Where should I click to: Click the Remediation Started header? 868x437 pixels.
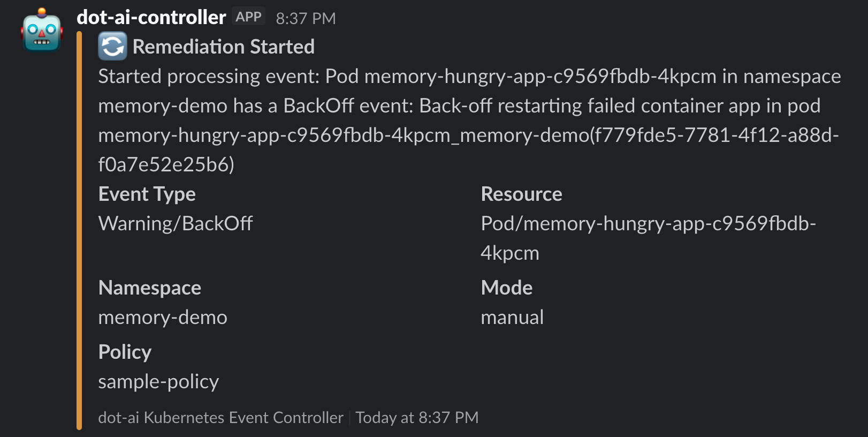pos(223,47)
